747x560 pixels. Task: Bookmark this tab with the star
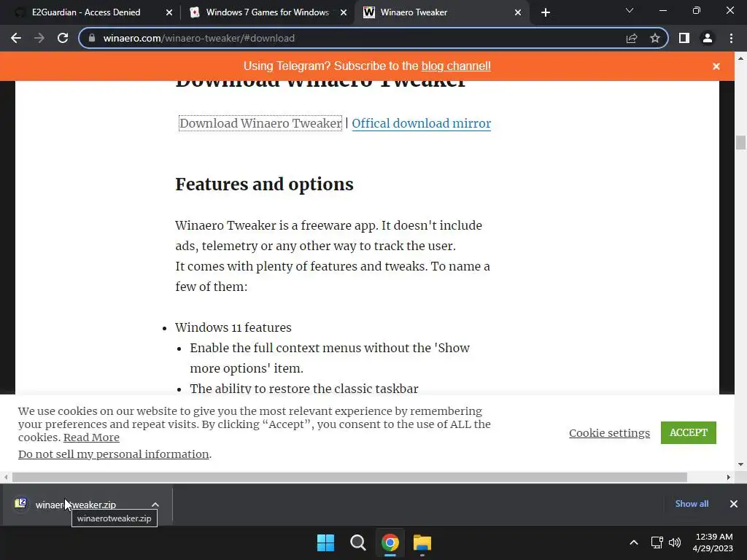point(655,38)
